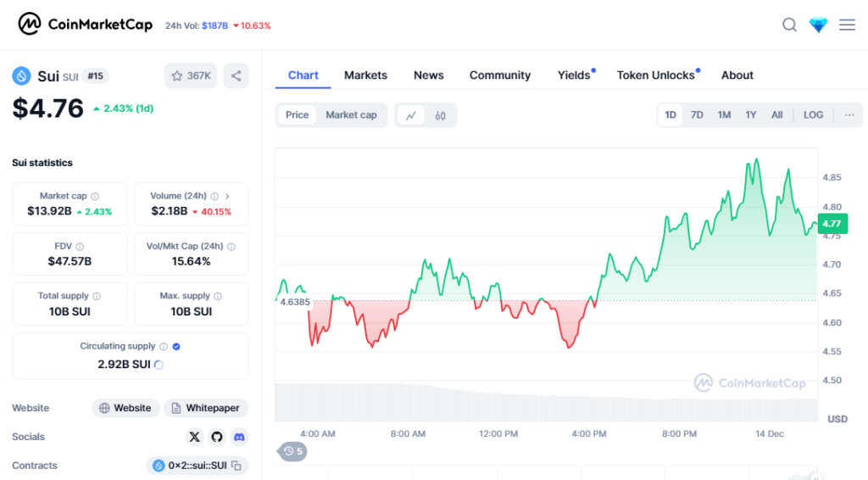Set chart range to All
The image size is (868, 480).
pyautogui.click(x=777, y=115)
